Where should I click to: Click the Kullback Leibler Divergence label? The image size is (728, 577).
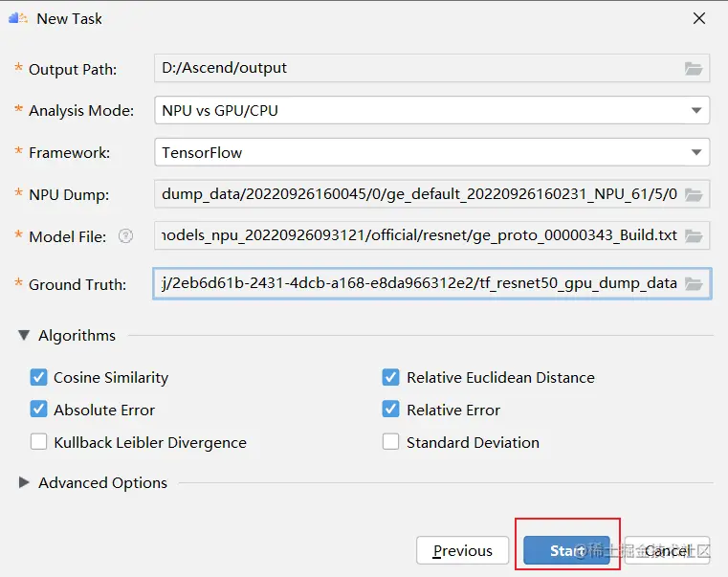(150, 442)
